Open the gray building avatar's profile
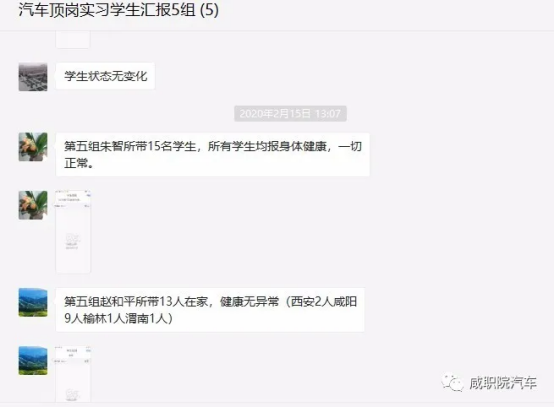 point(33,77)
